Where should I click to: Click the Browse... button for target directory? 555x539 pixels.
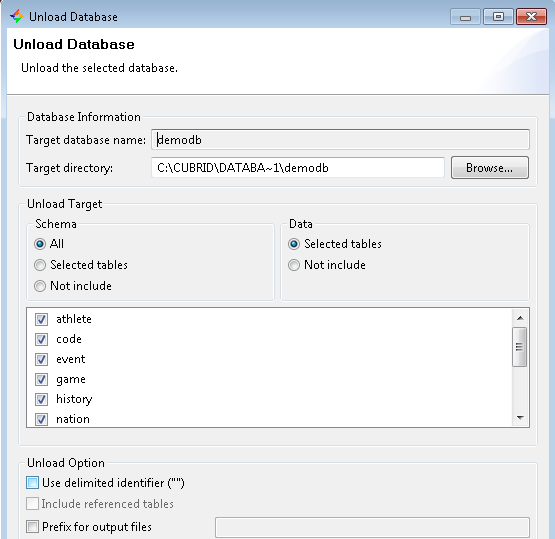[490, 168]
